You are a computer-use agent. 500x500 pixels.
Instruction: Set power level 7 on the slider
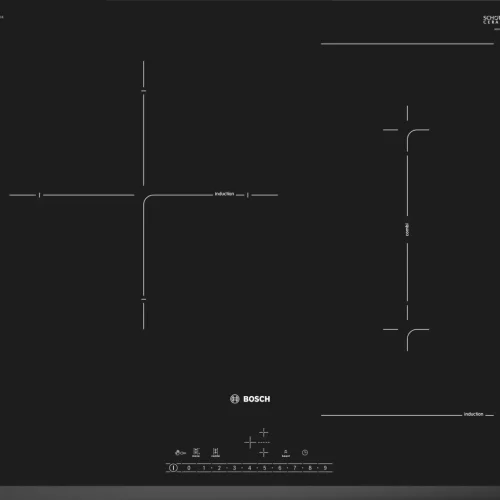click(295, 468)
